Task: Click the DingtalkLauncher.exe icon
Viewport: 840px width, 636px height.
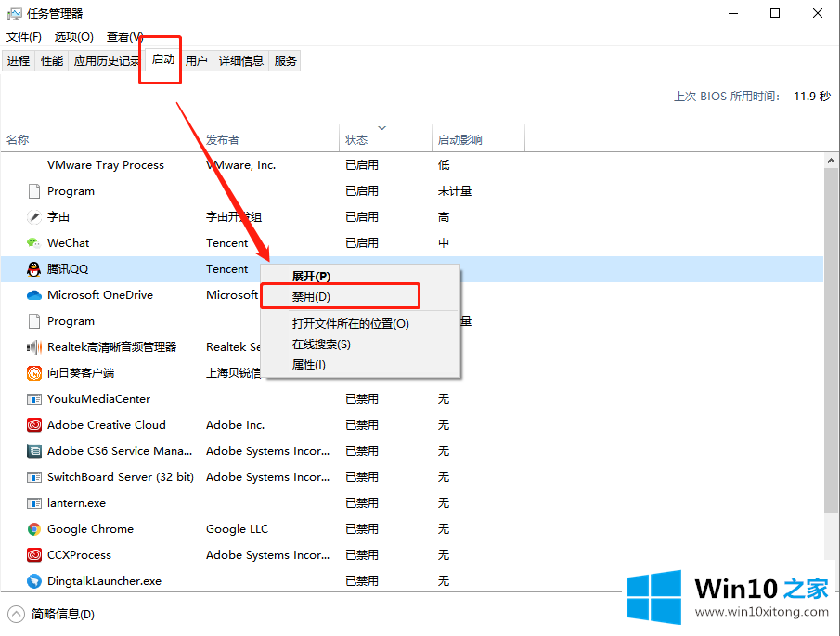Action: 34,581
